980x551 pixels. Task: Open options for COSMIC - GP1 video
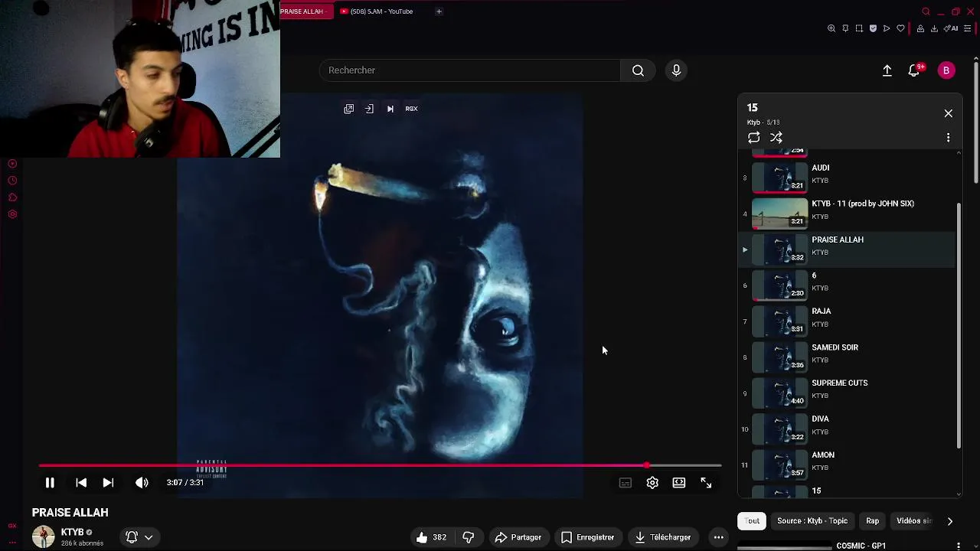click(959, 546)
